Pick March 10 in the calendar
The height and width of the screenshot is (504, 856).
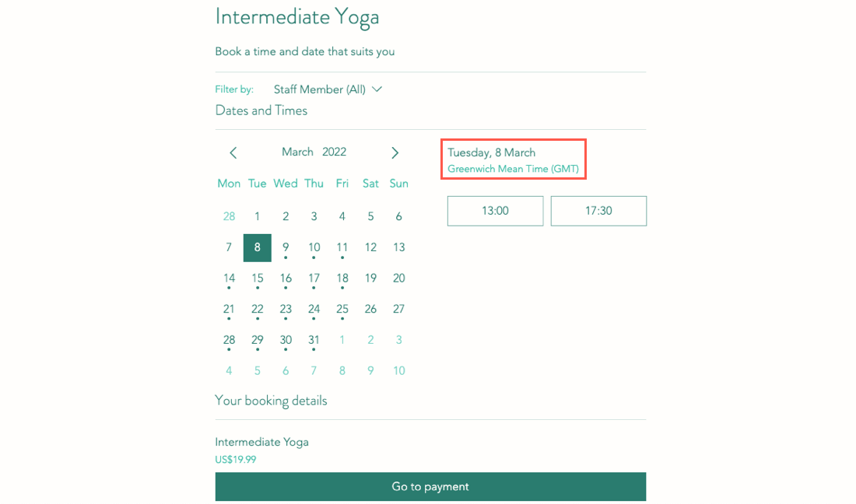(x=314, y=247)
